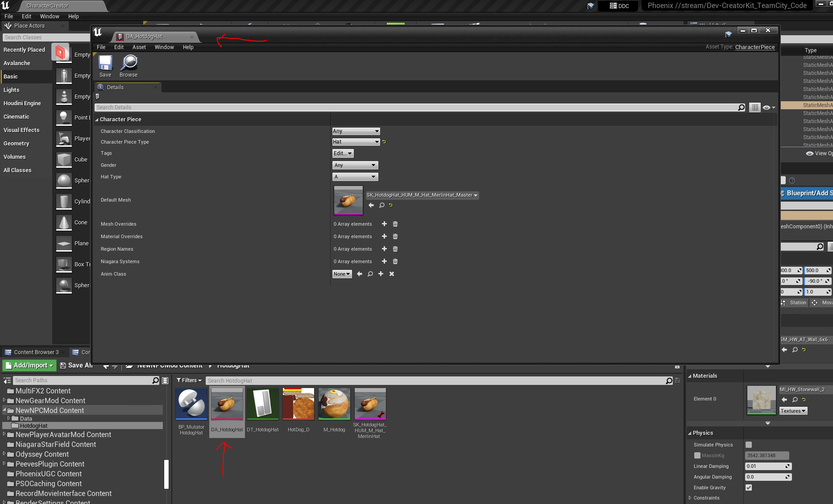833x504 pixels.
Task: Save the DA_HotdogHat asset
Action: (105, 66)
